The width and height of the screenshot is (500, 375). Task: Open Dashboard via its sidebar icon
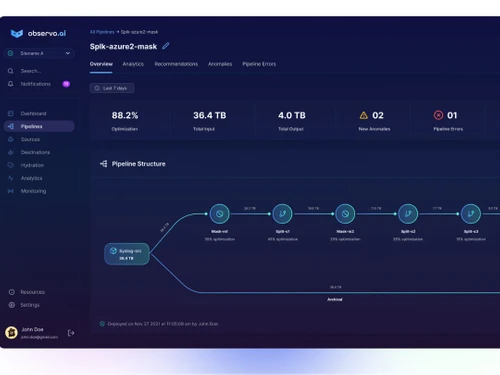point(11,113)
